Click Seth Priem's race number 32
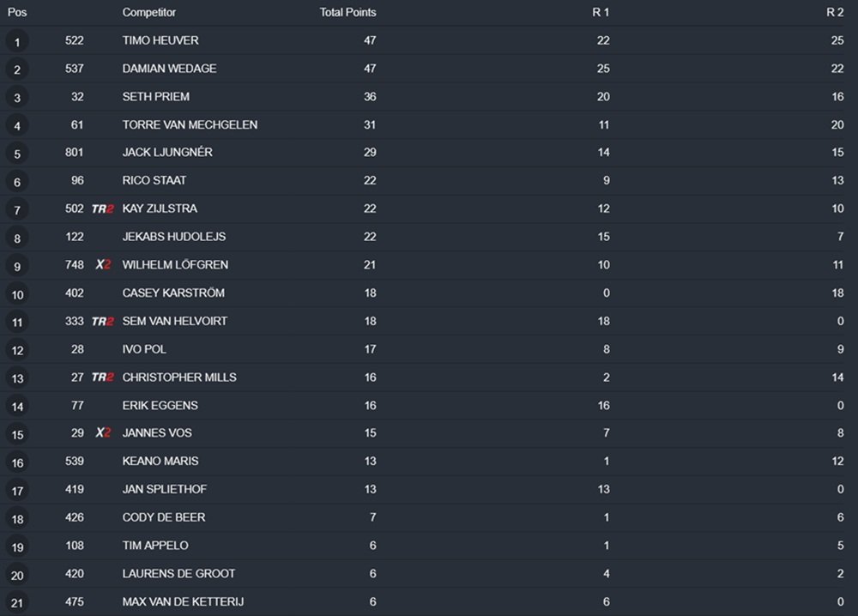This screenshot has height=616, width=858. 77,97
